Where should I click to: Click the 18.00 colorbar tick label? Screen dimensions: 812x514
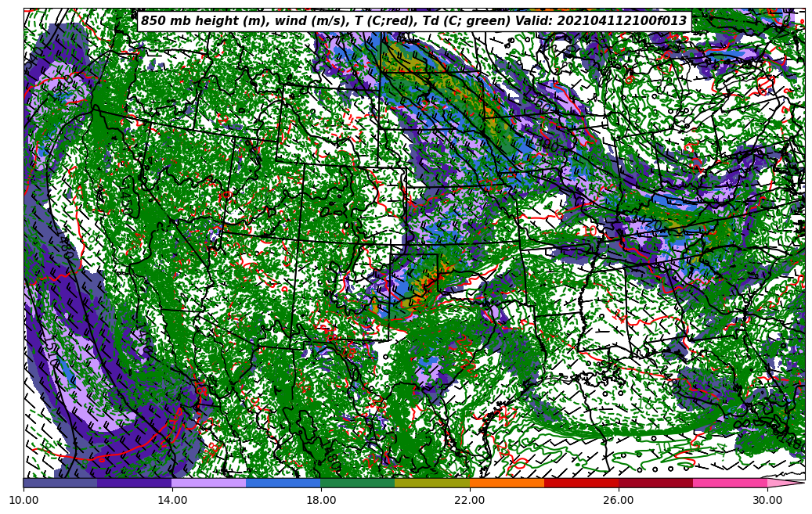point(320,501)
